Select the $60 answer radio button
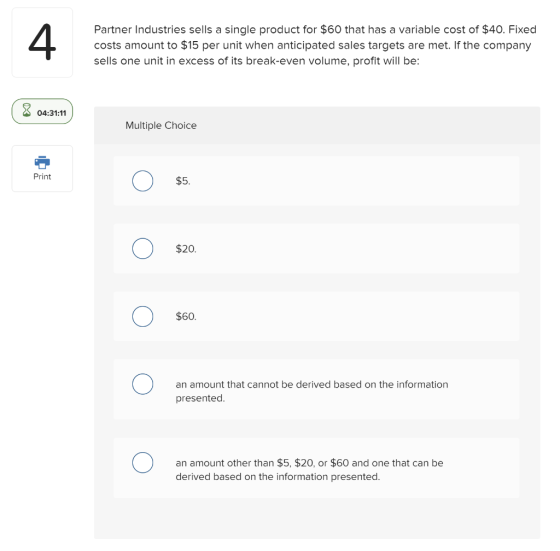Image resolution: width=560 pixels, height=551 pixels. point(142,316)
